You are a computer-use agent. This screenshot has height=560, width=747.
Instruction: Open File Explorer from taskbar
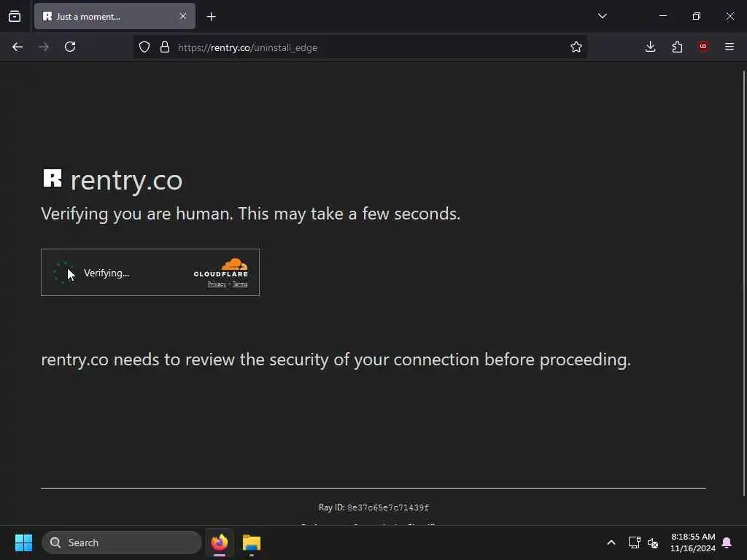point(252,542)
